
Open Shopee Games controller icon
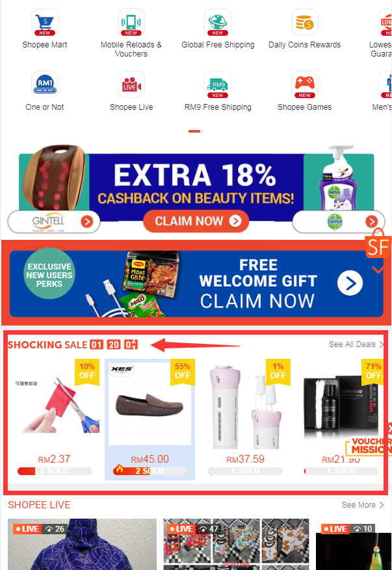tap(305, 84)
